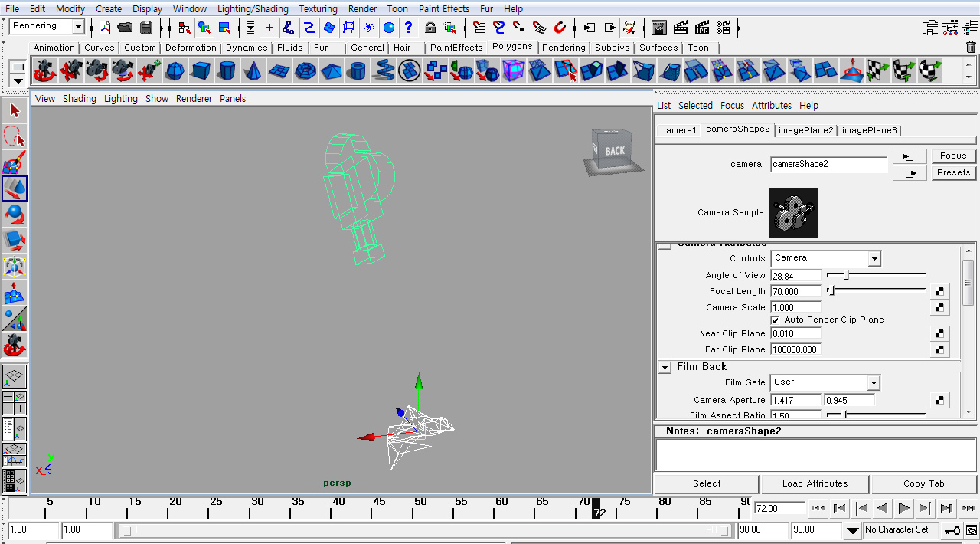Select the Move tool in the toolbox
The width and height of the screenshot is (980, 544).
(14, 189)
